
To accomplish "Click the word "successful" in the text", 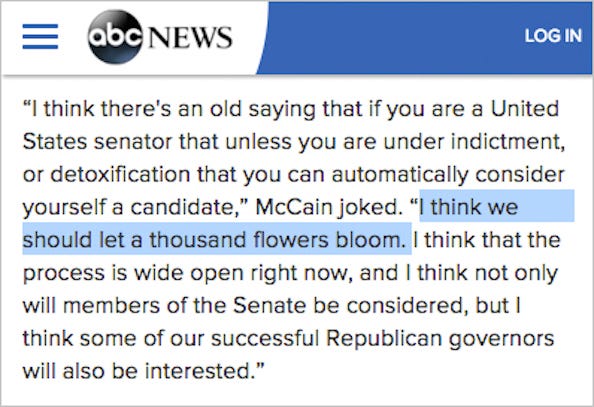I will [x=265, y=338].
